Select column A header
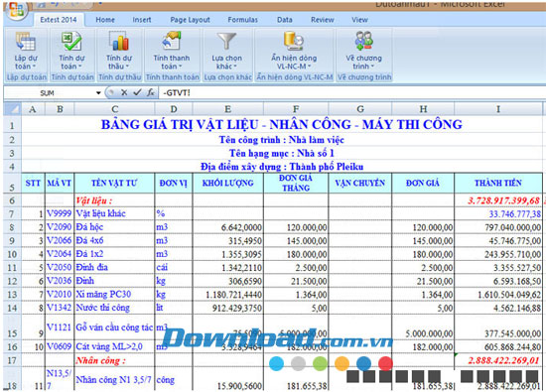546x392 pixels. click(x=33, y=109)
